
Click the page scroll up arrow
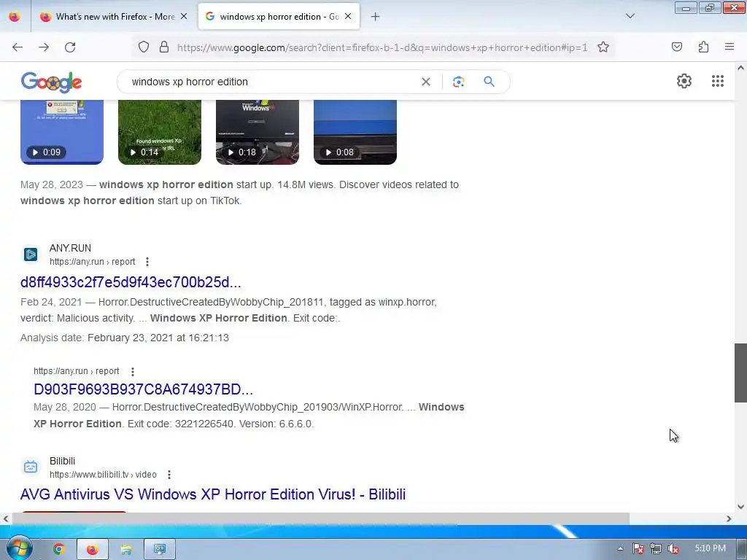(740, 68)
